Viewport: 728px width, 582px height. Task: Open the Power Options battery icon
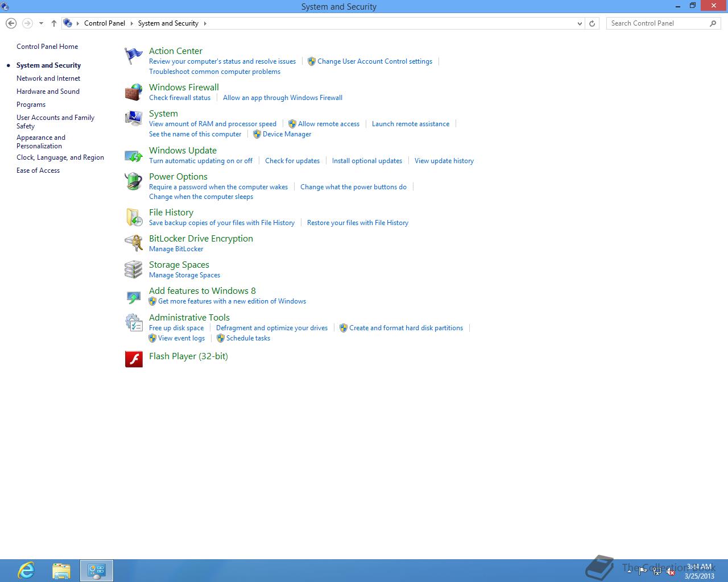[x=134, y=181]
